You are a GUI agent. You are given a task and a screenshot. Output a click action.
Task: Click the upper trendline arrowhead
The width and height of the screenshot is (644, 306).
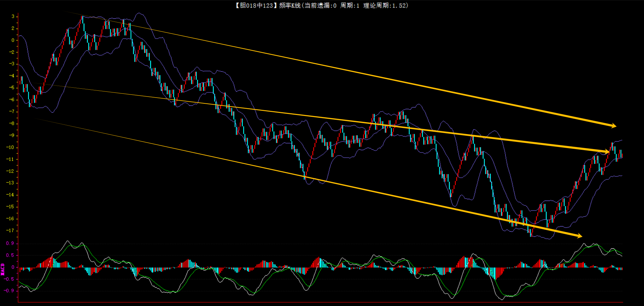pos(613,126)
